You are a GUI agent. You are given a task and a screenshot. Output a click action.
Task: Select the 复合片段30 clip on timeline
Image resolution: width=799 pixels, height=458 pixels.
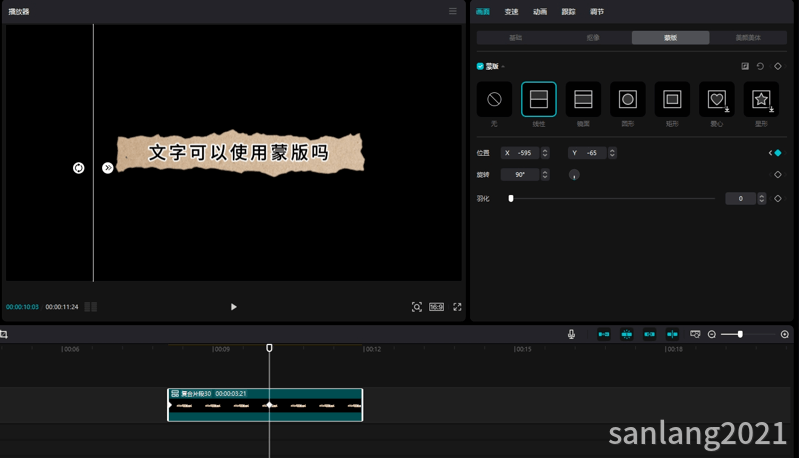pos(265,405)
